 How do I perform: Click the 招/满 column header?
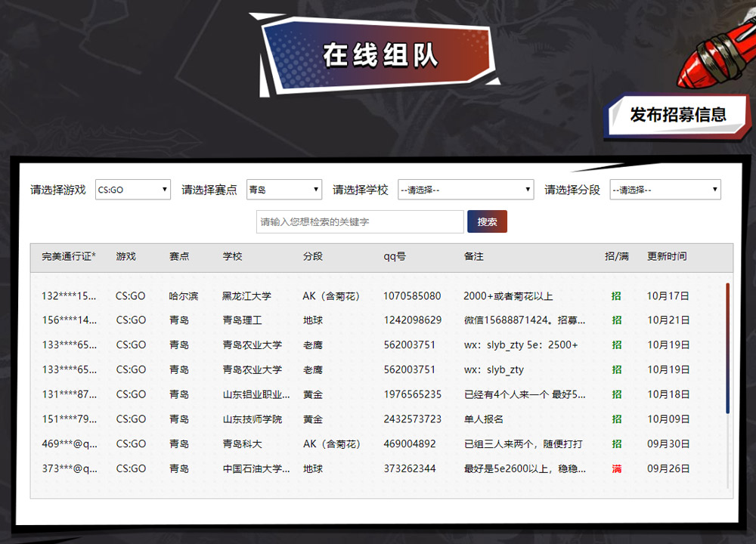point(616,257)
